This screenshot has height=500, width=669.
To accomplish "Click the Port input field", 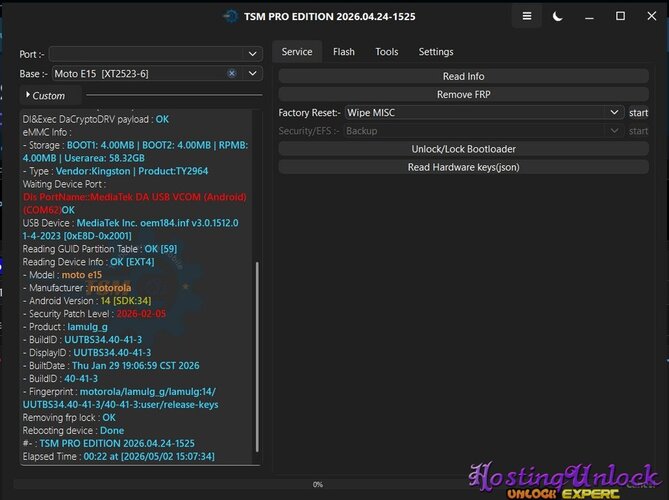I will (x=156, y=54).
